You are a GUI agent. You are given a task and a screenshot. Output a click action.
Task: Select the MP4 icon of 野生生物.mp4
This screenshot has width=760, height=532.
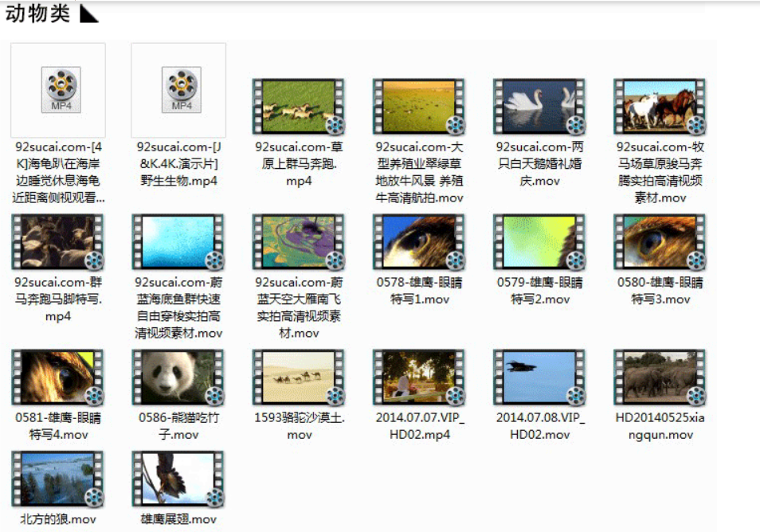click(x=181, y=90)
